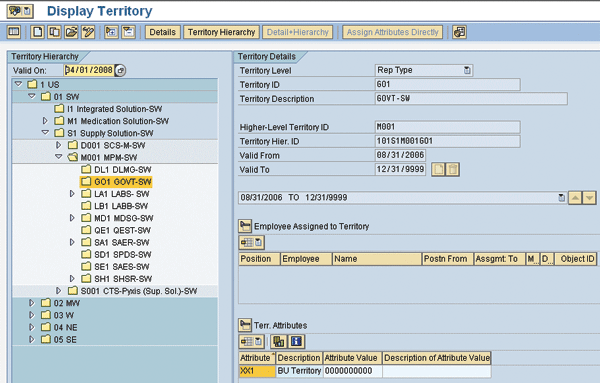The height and width of the screenshot is (383, 600).
Task: Click the rightmost toolbar icon after Assign Attributes Directly
Action: click(459, 32)
